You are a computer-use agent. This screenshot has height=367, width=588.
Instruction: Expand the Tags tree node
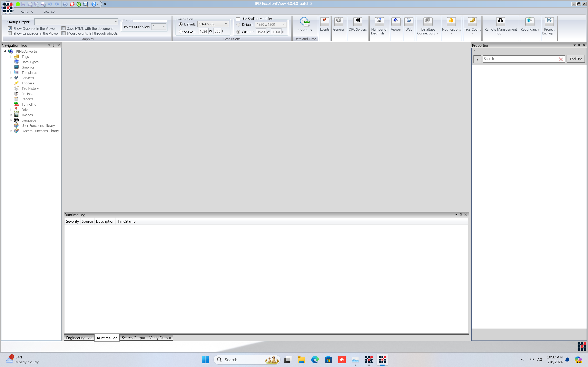11,56
